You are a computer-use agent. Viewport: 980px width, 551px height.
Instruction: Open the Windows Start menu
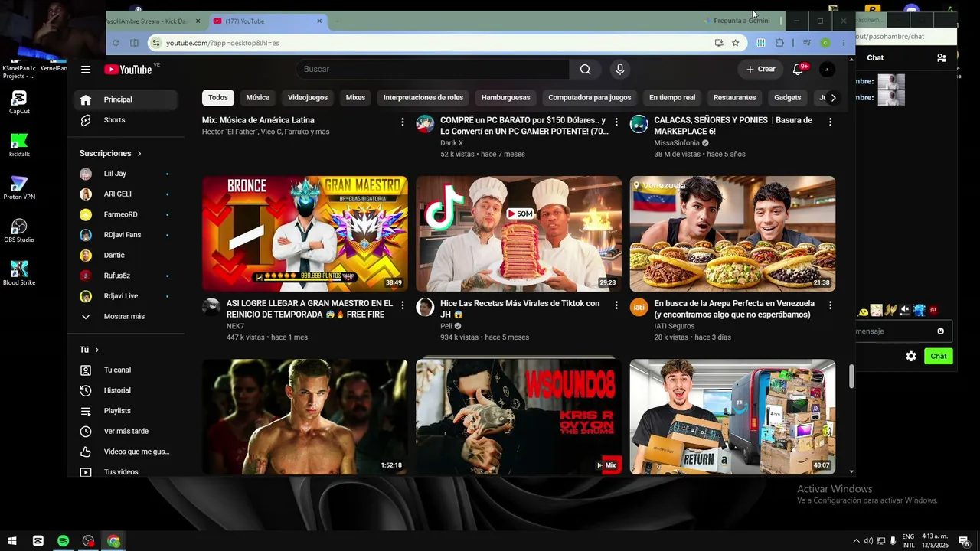click(12, 541)
